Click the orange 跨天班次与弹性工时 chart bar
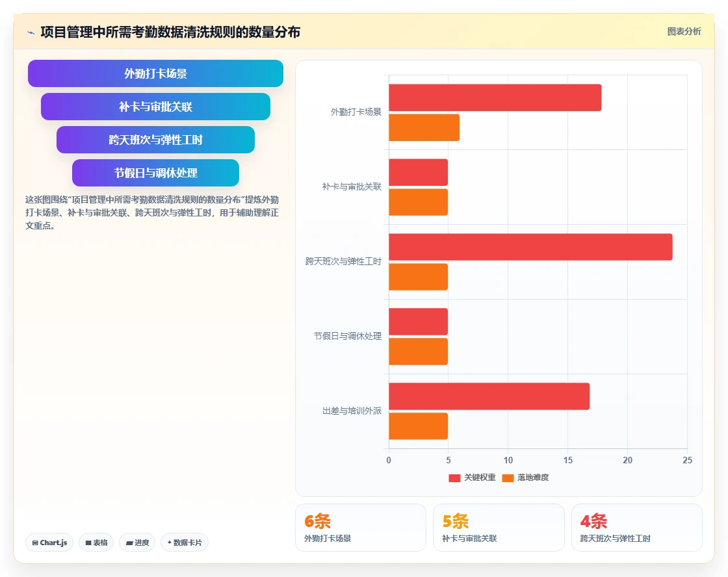728x577 pixels. click(419, 277)
